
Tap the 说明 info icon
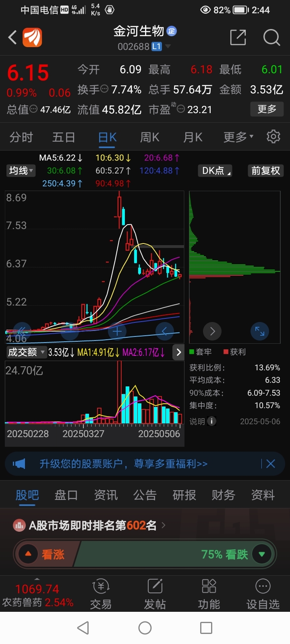click(211, 421)
